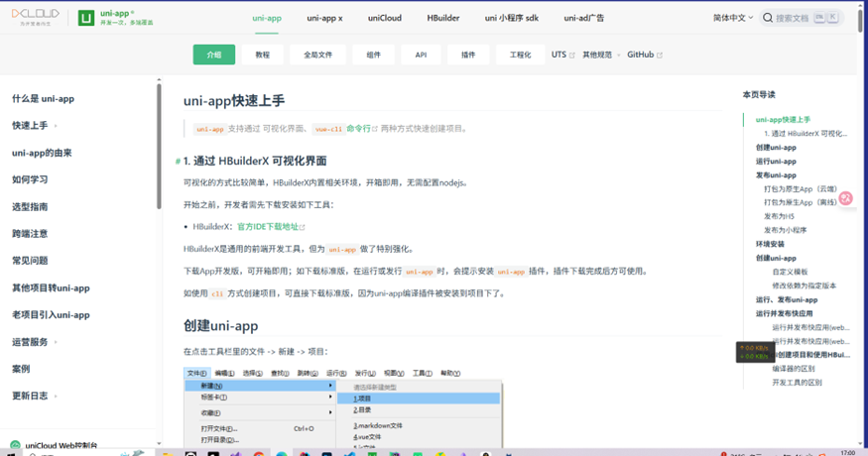Select the uni-app top tab
This screenshot has height=456, width=868.
click(267, 18)
